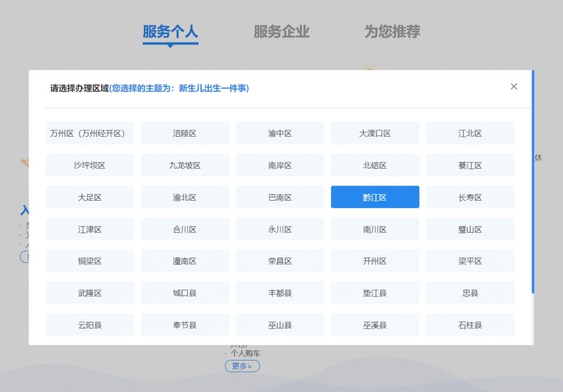Open the 服务个人 tab
The image size is (563, 392).
tap(170, 32)
